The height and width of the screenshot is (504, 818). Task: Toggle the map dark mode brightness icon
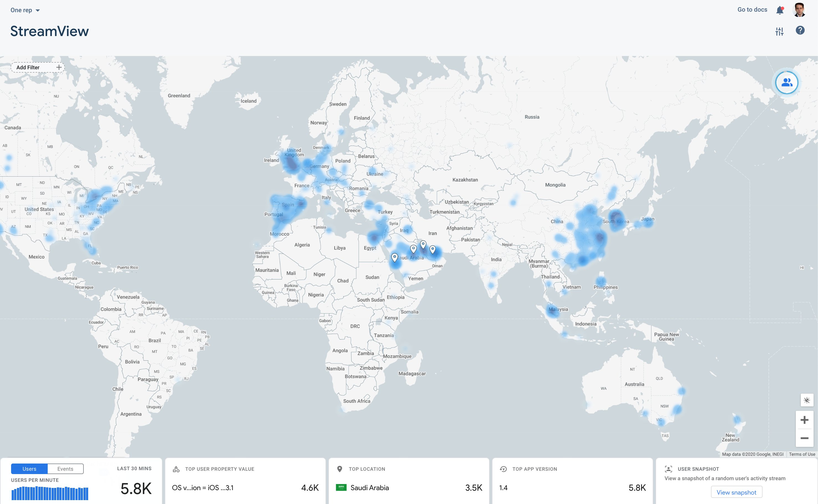806,400
